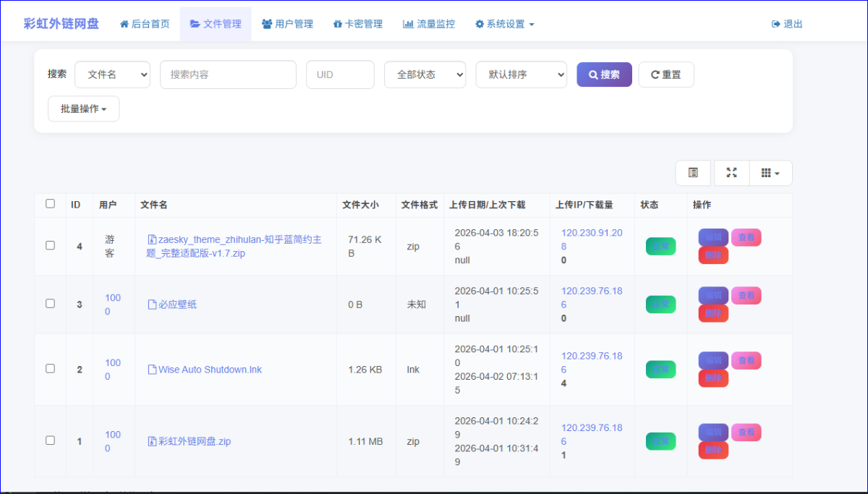The width and height of the screenshot is (868, 494).
Task: Click the fullscreen icon above the table
Action: pyautogui.click(x=731, y=173)
